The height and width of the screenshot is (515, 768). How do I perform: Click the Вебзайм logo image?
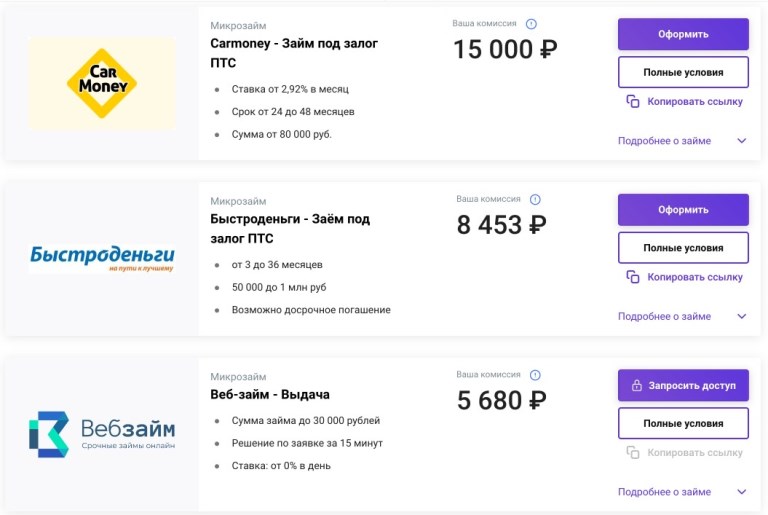(x=101, y=433)
